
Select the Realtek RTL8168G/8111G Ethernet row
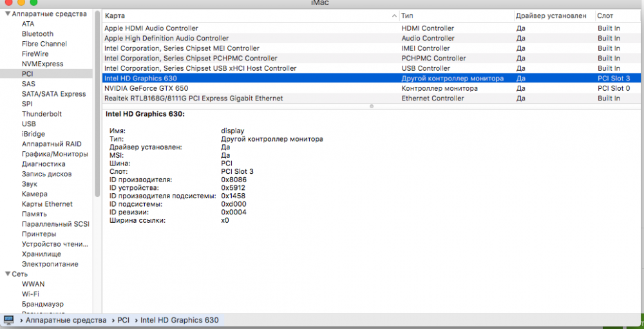(x=372, y=99)
